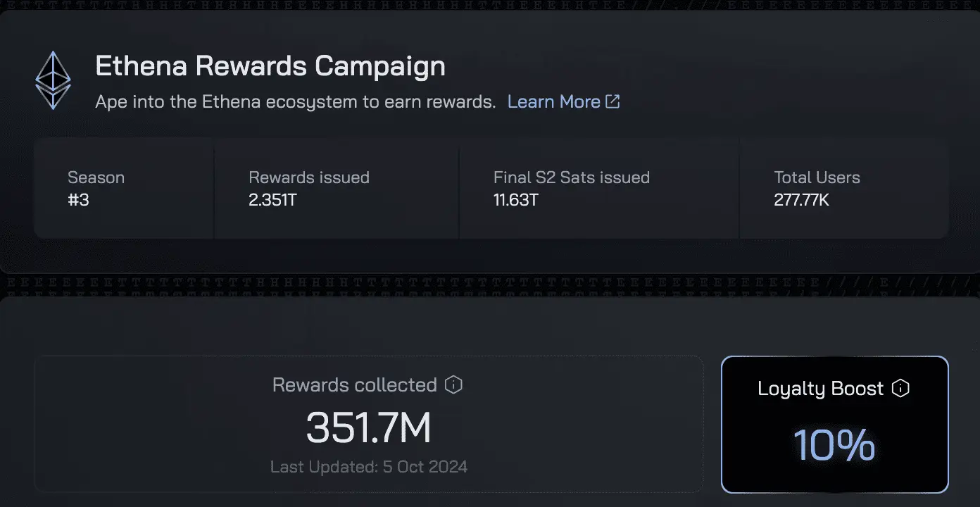Click the 351.7M rewards amount

(x=369, y=427)
